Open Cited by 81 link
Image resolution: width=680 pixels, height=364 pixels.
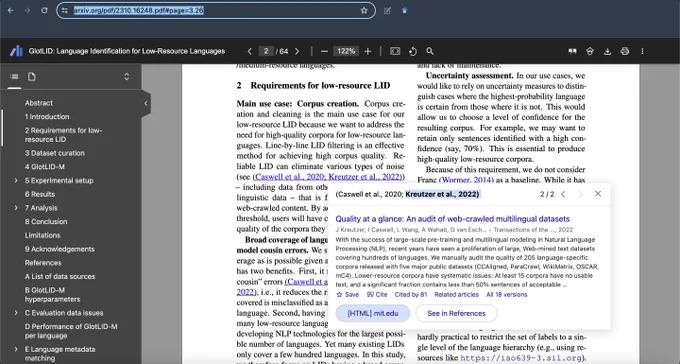(411, 295)
